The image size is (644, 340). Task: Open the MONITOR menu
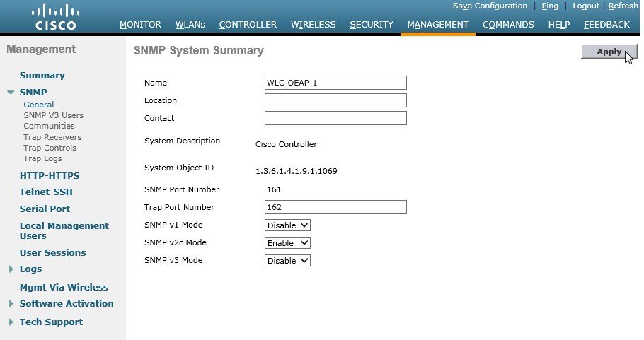140,25
